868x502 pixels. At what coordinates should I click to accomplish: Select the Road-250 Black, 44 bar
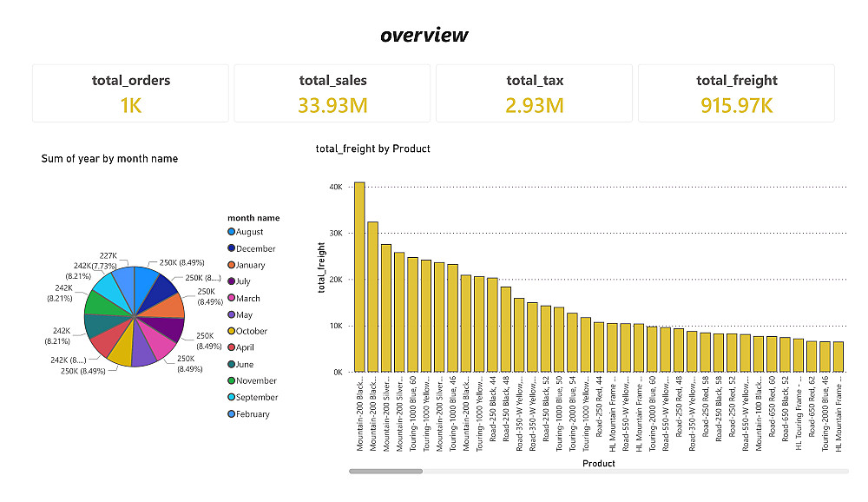[492, 325]
